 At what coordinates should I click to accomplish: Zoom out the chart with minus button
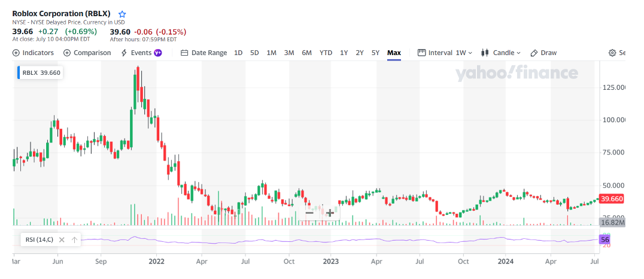[x=309, y=213]
